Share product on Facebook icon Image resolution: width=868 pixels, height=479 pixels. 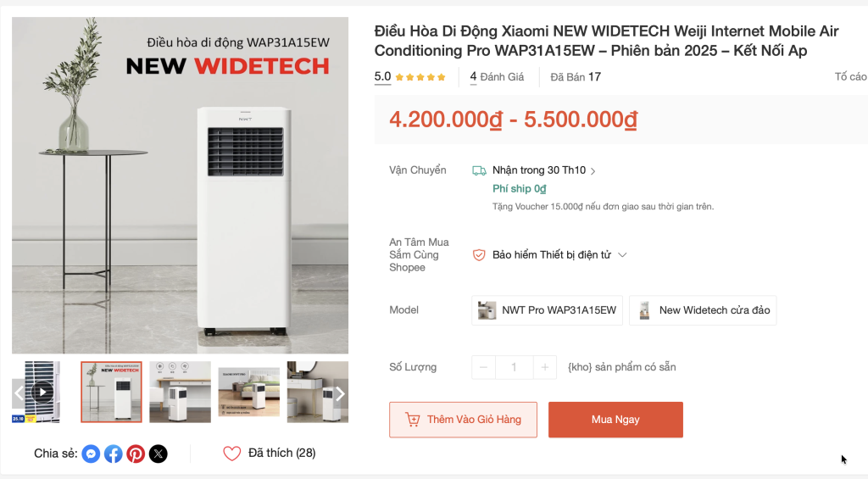click(114, 454)
